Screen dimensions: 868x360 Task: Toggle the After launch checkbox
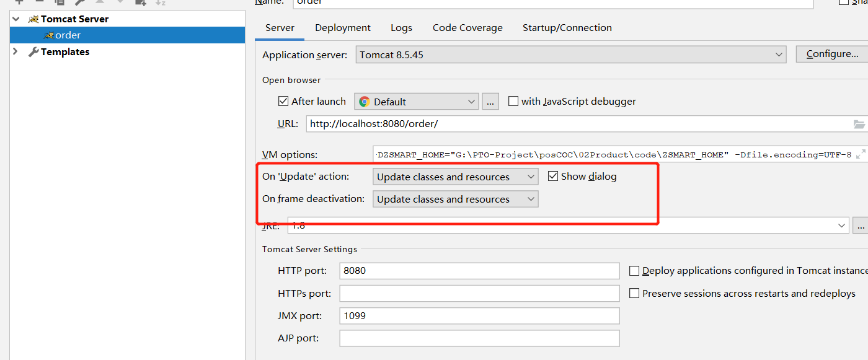[283, 101]
